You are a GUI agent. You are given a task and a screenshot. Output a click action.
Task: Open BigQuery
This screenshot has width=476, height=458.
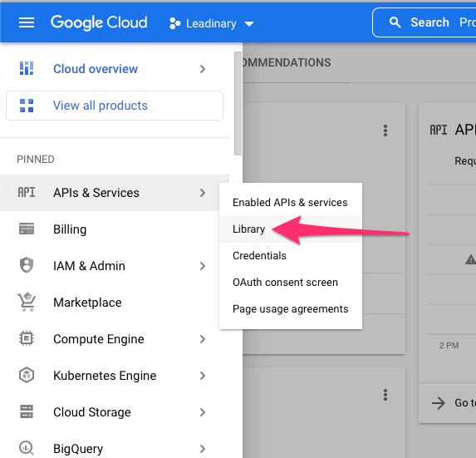78,449
